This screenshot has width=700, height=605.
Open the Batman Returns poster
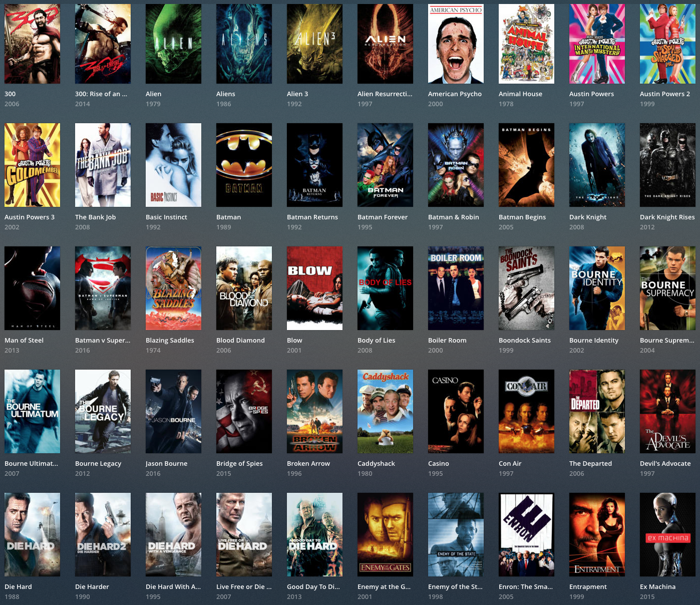click(x=314, y=165)
